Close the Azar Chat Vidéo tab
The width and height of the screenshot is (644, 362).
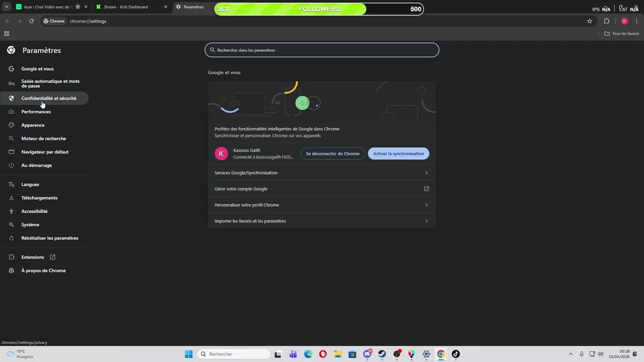tap(86, 7)
